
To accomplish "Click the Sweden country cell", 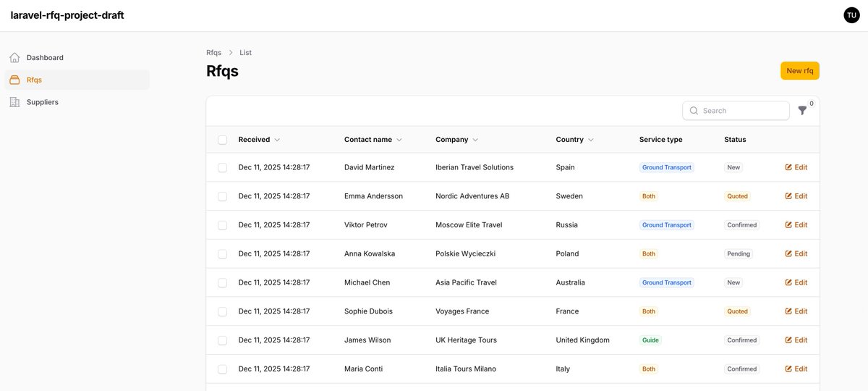I will pyautogui.click(x=569, y=196).
